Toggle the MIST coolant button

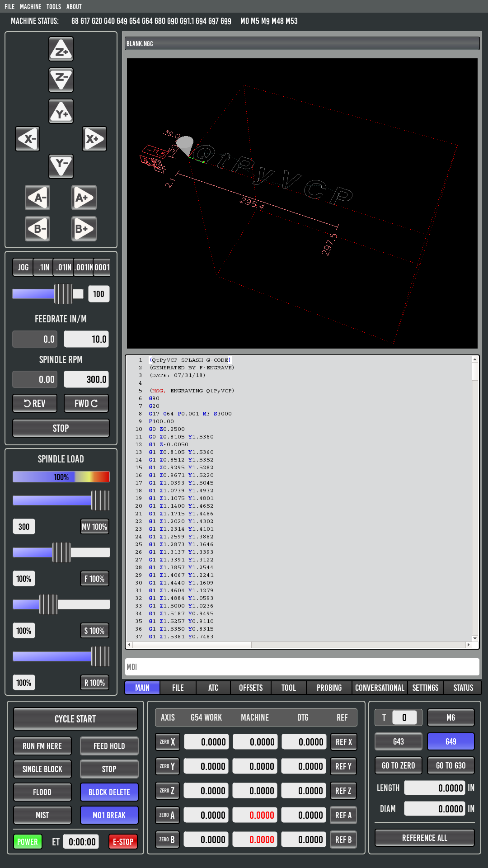coord(42,815)
